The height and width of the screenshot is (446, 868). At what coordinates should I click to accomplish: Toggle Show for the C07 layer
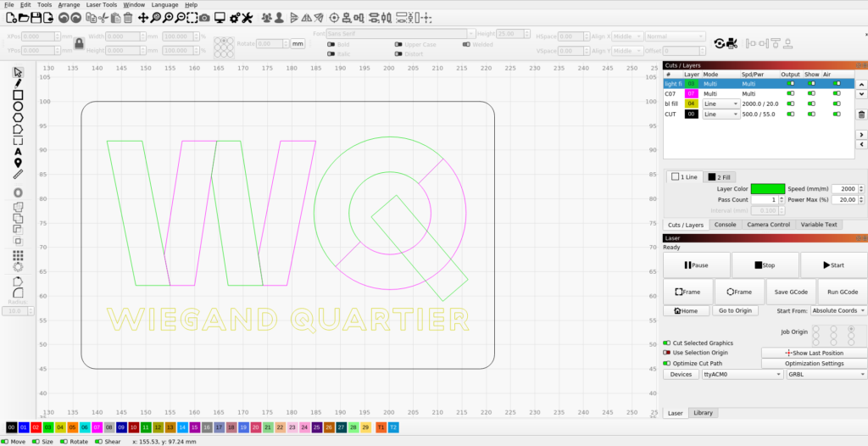[x=812, y=93]
